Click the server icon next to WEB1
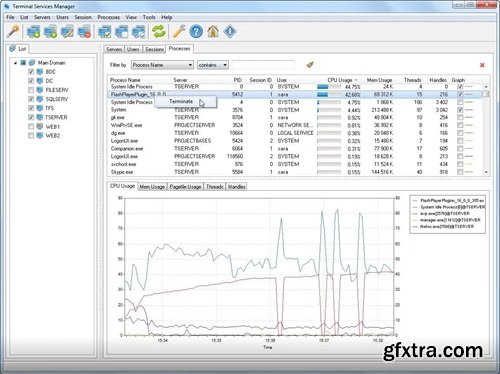The image size is (500, 374). tap(40, 126)
